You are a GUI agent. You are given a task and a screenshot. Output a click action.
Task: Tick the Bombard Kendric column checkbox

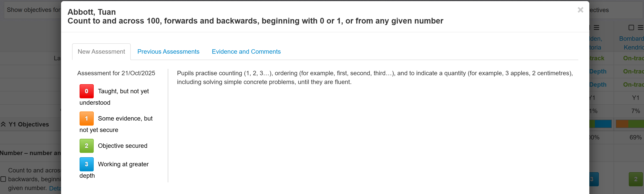631,27
